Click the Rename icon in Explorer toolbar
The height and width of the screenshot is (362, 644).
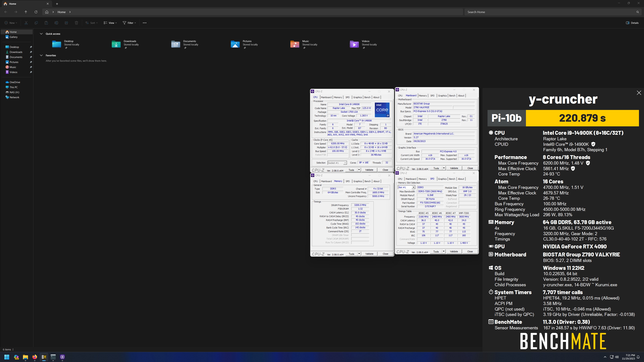56,23
